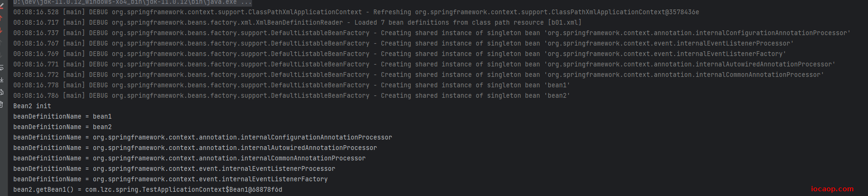
Task: Click the print console output icon
Action: click(x=1, y=92)
